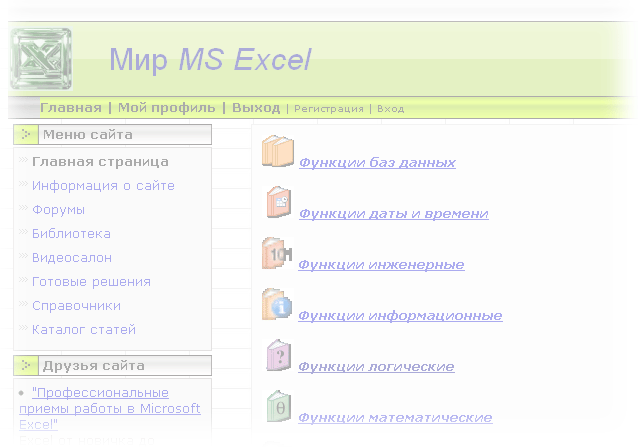Open Каталог статей menu item
The height and width of the screenshot is (447, 638).
click(84, 329)
